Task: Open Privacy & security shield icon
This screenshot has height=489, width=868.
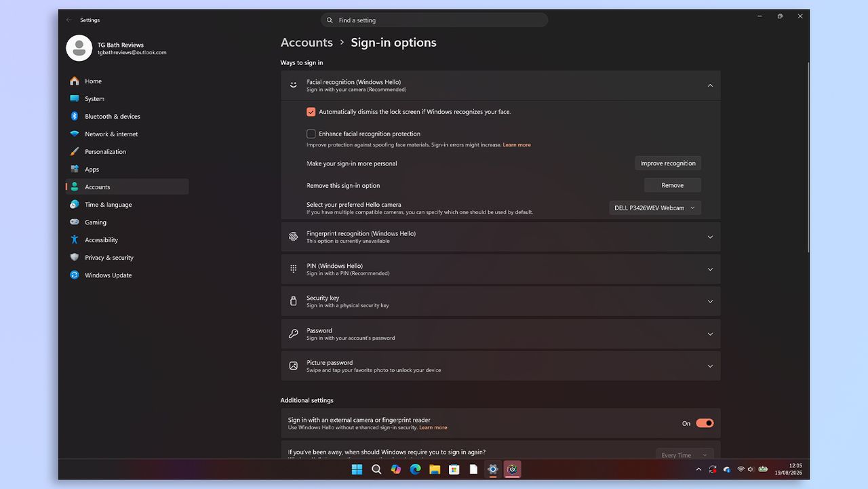Action: 75,257
